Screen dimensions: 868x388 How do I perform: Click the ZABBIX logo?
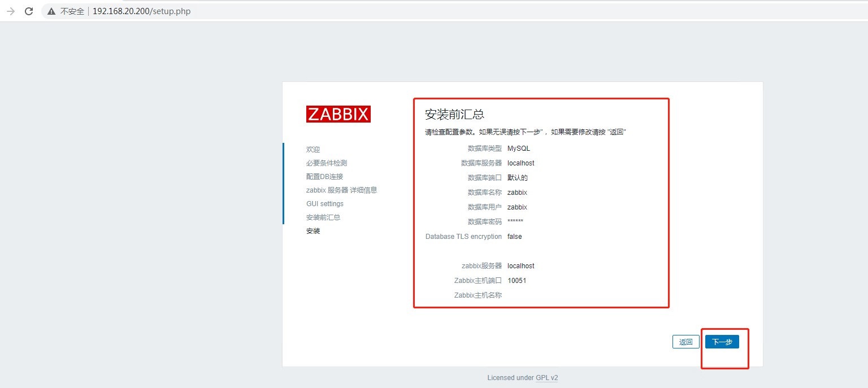point(338,114)
